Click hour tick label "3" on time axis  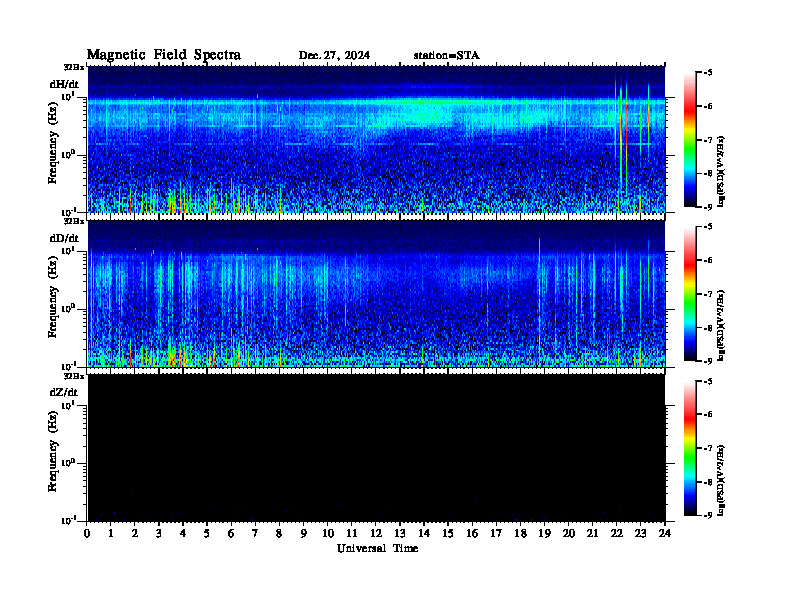click(x=159, y=533)
